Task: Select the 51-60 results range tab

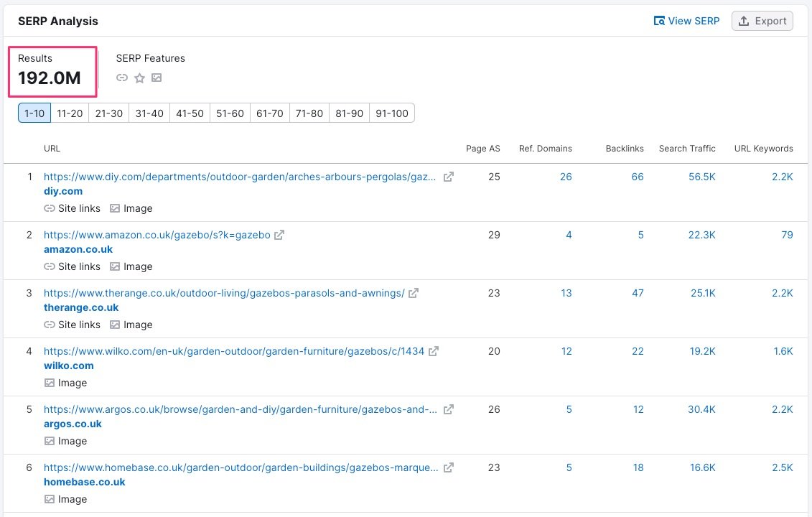Action: pos(230,113)
